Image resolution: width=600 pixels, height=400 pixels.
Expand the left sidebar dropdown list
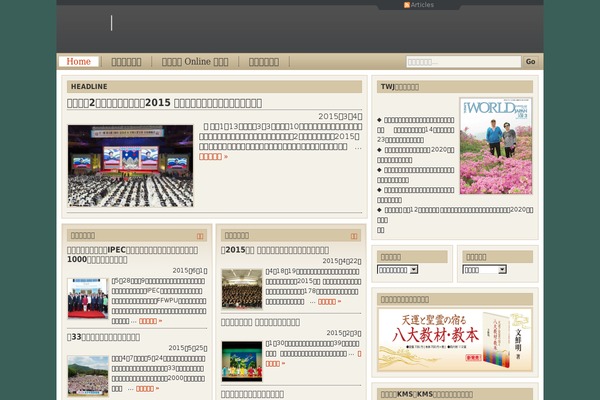tap(397, 269)
